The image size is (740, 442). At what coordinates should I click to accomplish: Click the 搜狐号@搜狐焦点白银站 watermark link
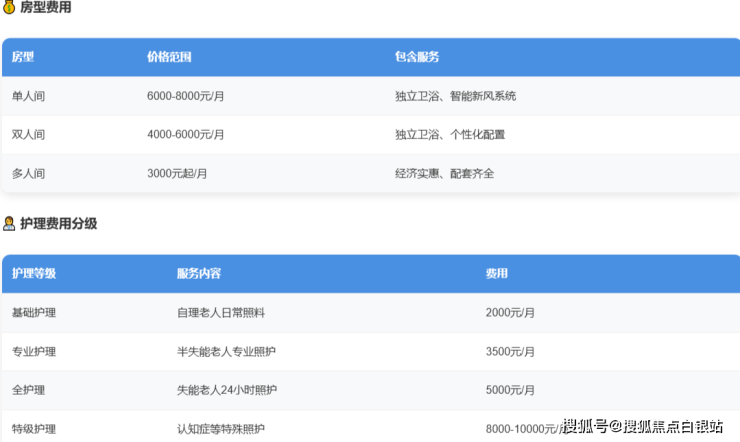(642, 427)
